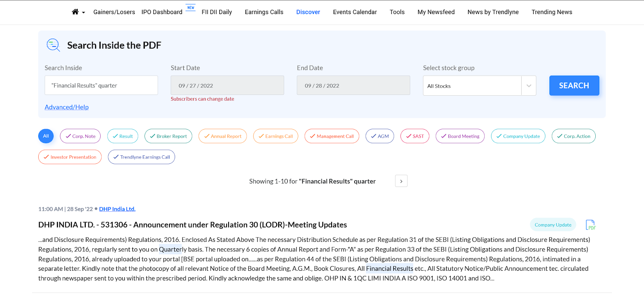Viewport: 644px width, 305px height.
Task: Click 'Subscribers can change date' note
Action: (202, 99)
